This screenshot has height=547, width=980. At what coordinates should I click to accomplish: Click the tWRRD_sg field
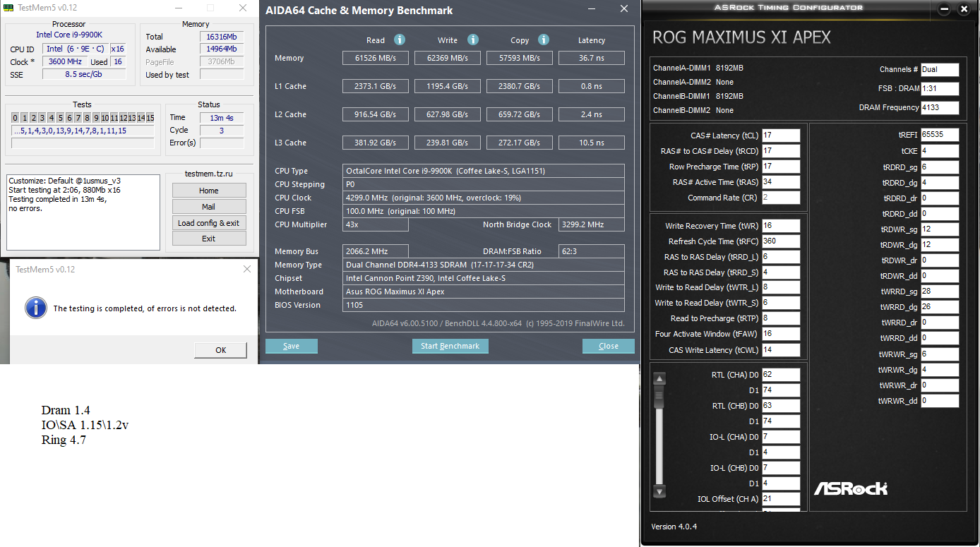[940, 291]
